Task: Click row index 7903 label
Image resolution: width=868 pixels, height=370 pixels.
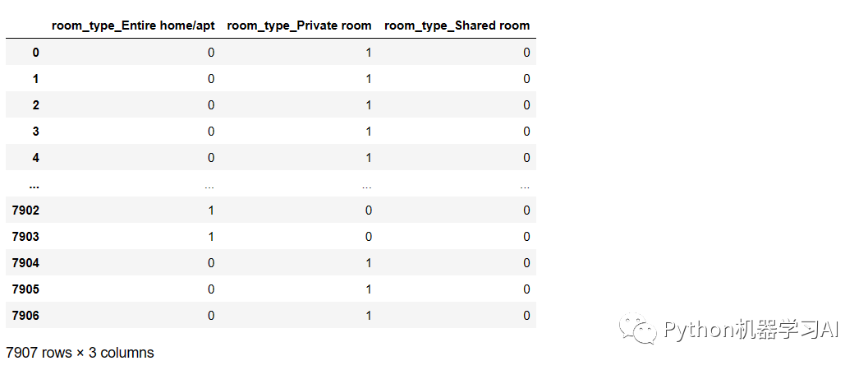Action: point(25,237)
